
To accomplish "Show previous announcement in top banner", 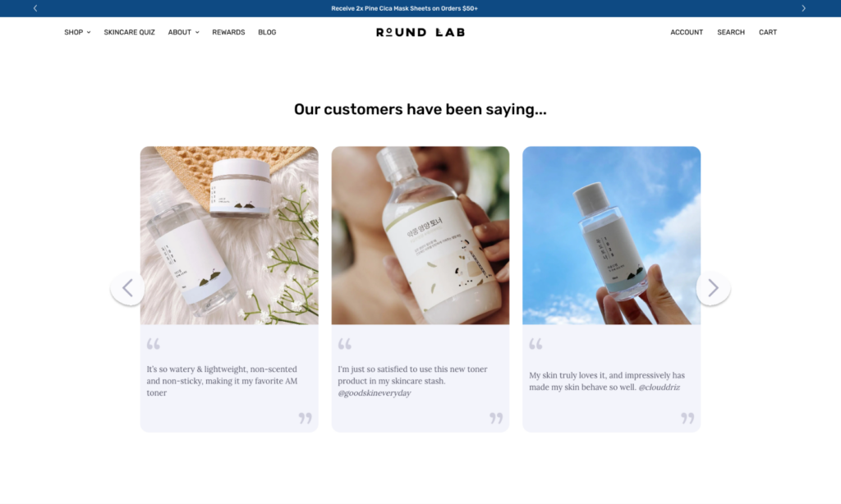I will tap(35, 8).
